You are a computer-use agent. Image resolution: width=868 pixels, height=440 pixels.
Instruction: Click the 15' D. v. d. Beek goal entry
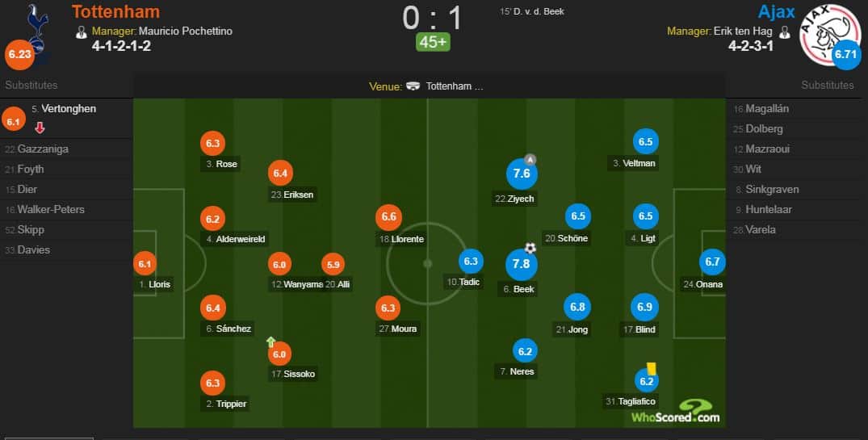532,11
